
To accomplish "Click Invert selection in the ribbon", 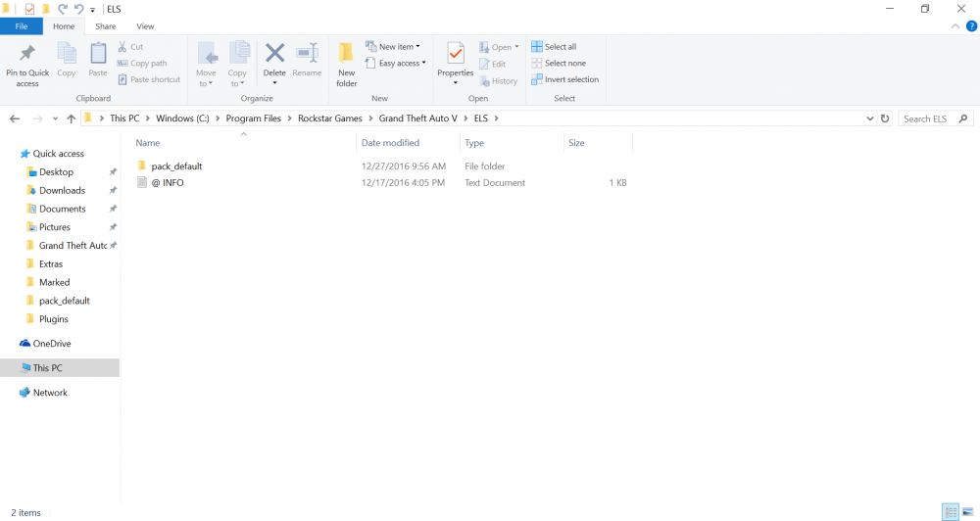I will (x=565, y=79).
